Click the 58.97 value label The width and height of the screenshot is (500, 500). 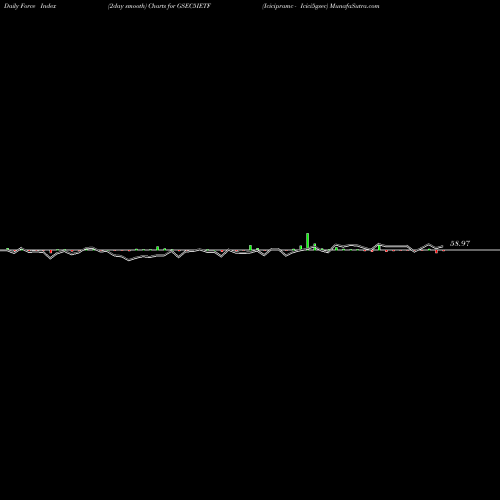click(460, 243)
